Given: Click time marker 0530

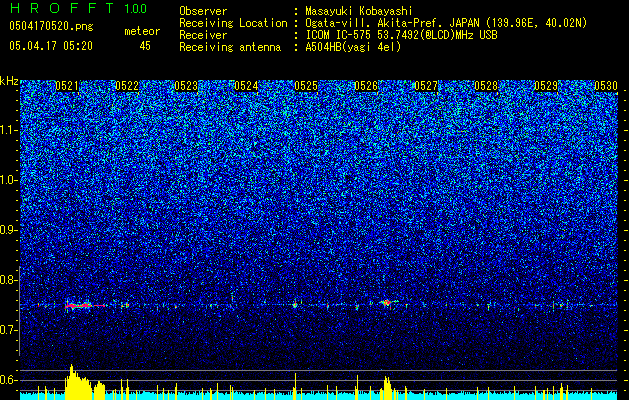Looking at the screenshot, I should pyautogui.click(x=606, y=86).
